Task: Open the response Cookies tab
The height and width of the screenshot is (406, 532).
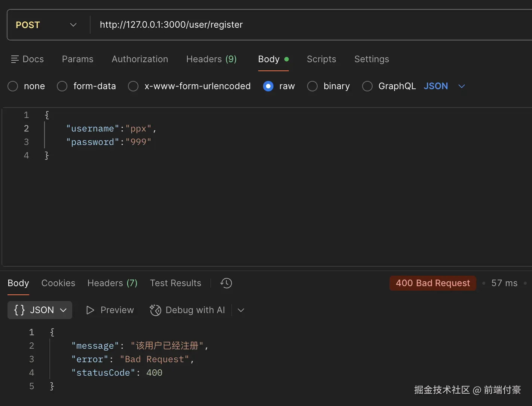Action: tap(58, 283)
